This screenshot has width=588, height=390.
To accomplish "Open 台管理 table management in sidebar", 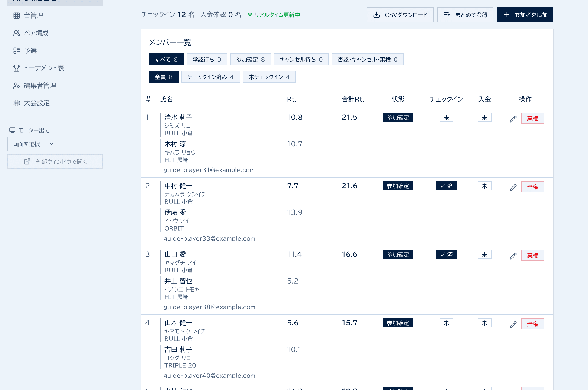I will (55, 16).
